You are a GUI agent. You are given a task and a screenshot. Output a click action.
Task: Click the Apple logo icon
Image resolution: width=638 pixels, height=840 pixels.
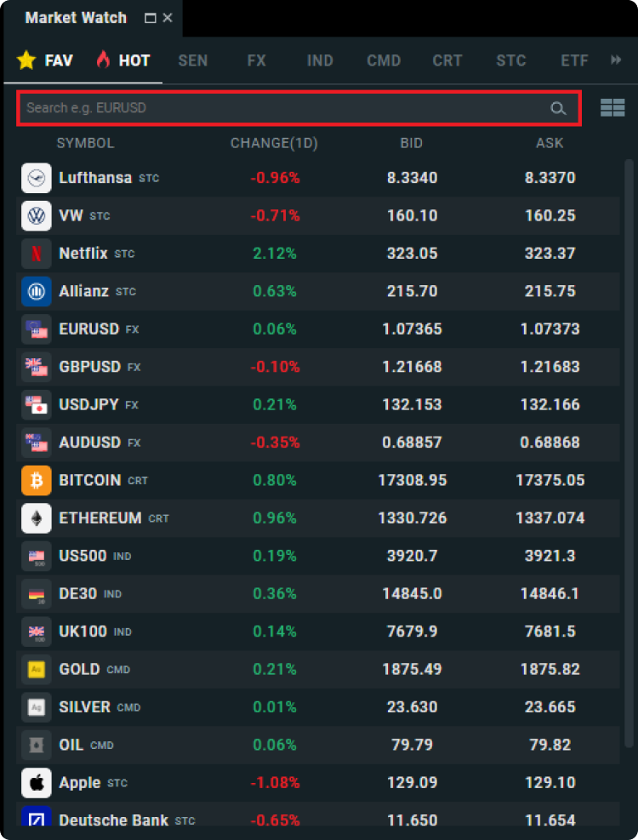coord(37,783)
